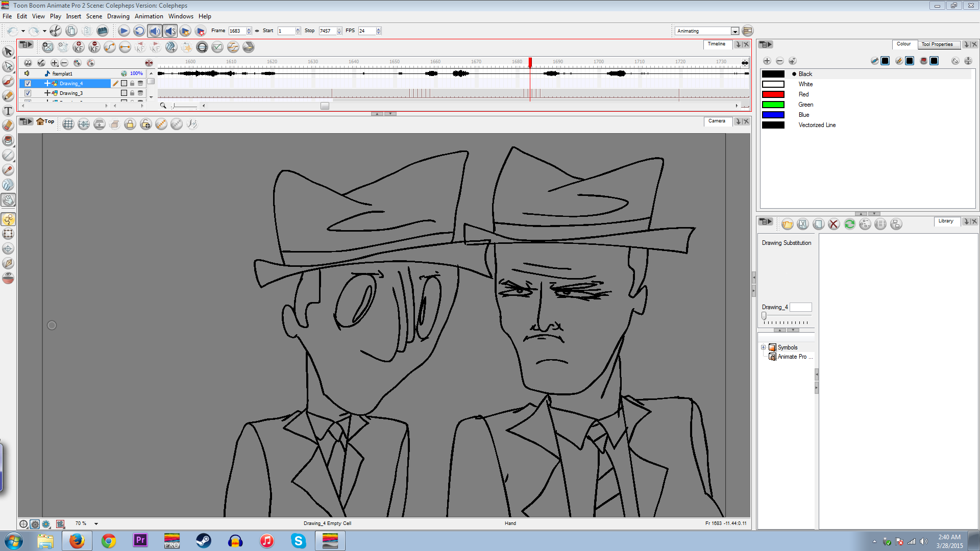Select the Brush tool
This screenshot has height=551, width=980.
8,81
